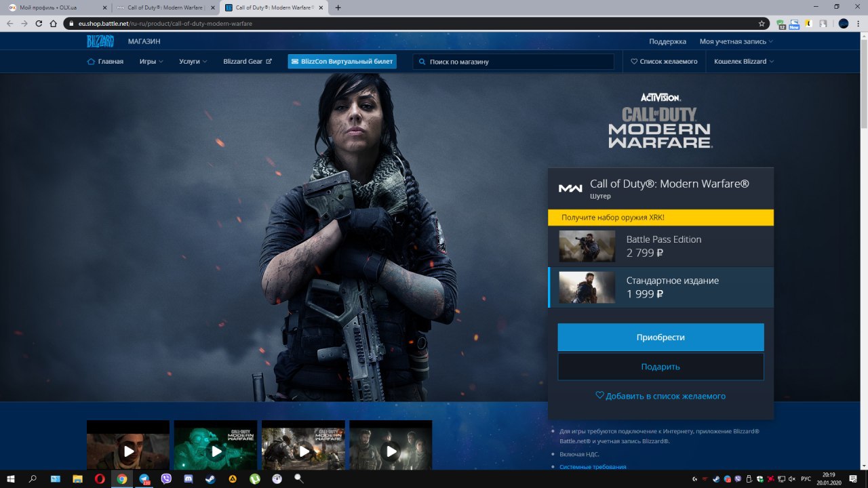Click the Подарить gift button
Viewport: 868px width, 488px height.
point(660,367)
